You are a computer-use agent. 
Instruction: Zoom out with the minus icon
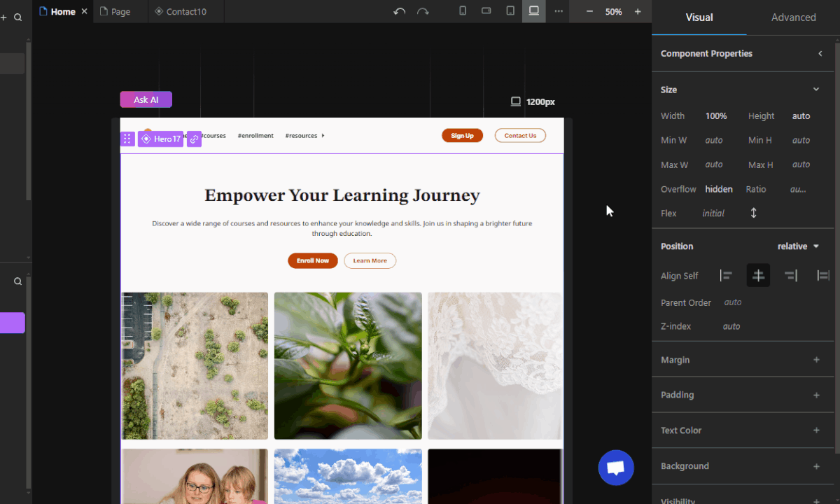click(589, 12)
